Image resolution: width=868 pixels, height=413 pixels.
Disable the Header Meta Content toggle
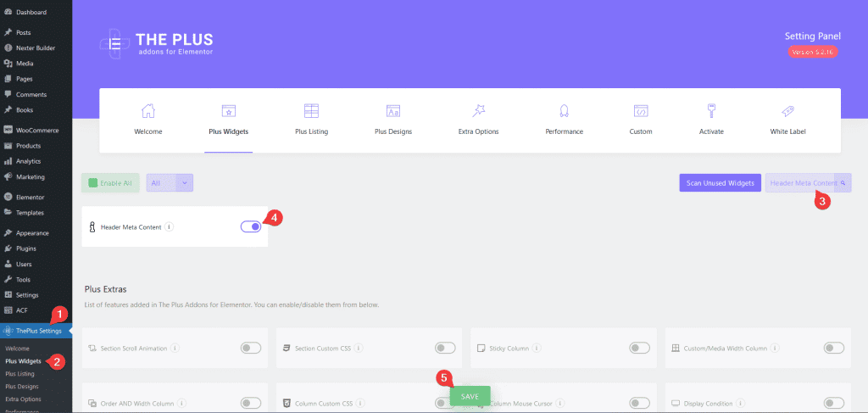(251, 226)
